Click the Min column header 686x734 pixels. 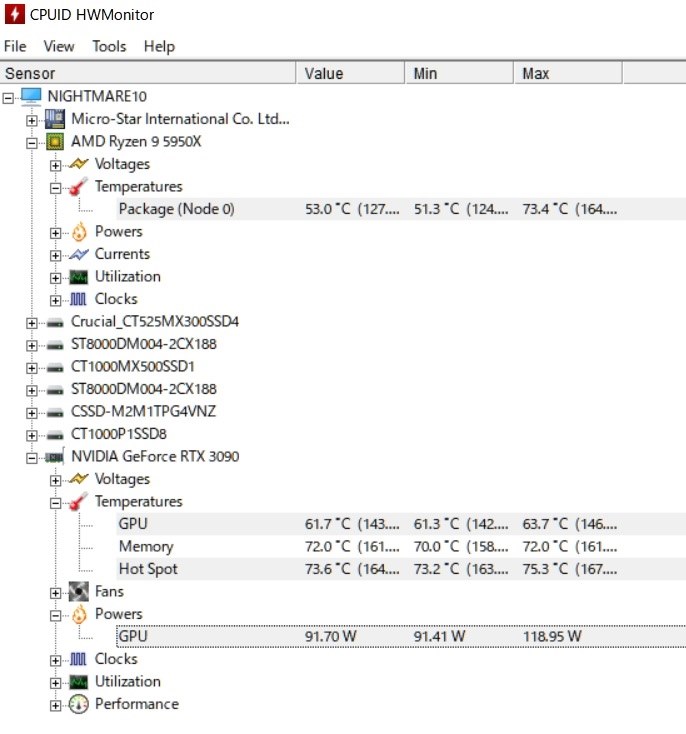pos(459,73)
